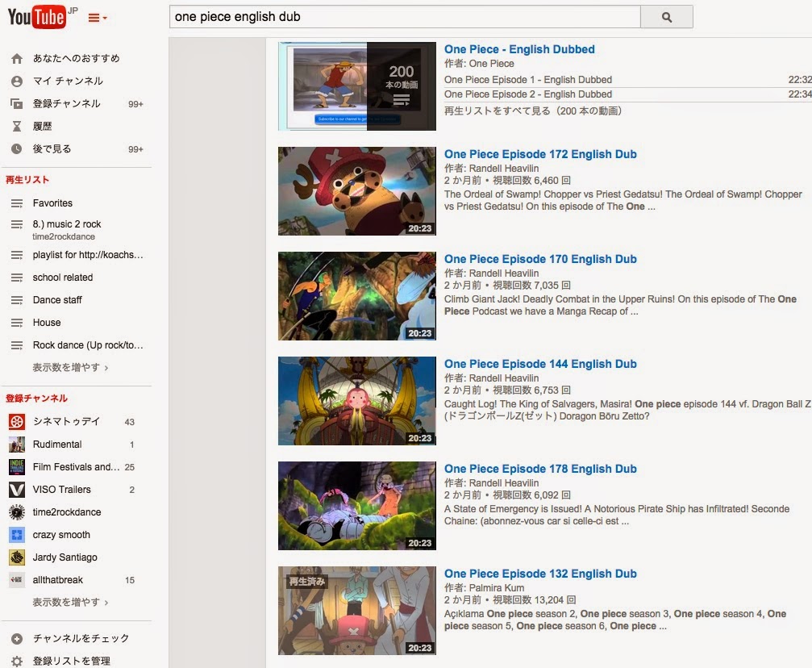Click the time2rockdance channel avatar icon
The height and width of the screenshot is (668, 812).
[17, 512]
